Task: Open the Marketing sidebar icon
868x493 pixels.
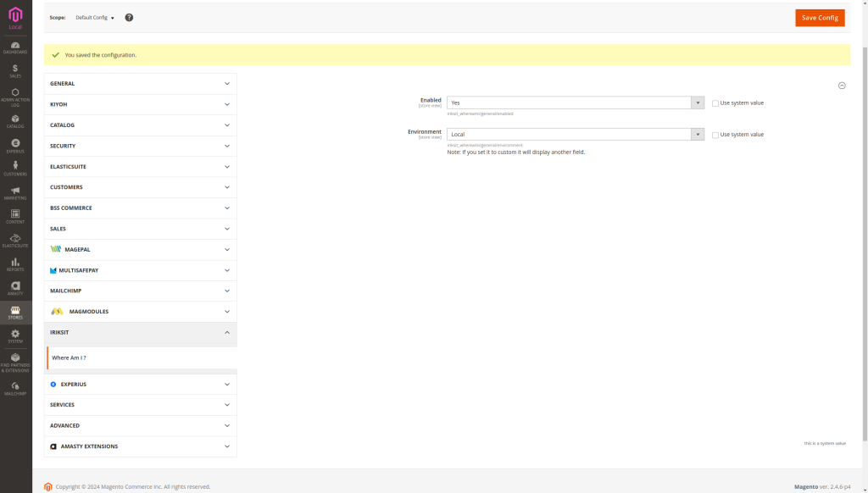Action: [x=15, y=191]
